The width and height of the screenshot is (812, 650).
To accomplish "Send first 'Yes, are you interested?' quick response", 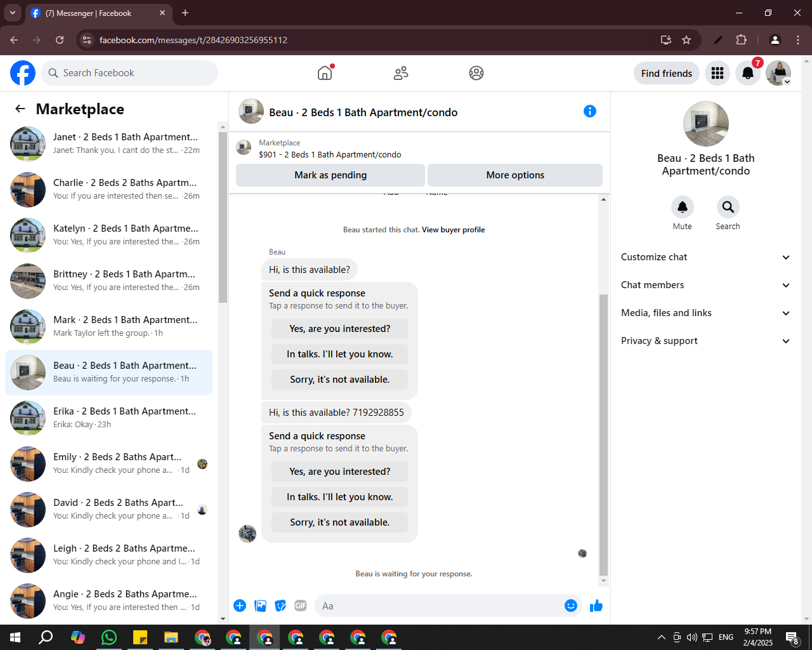I will click(340, 329).
